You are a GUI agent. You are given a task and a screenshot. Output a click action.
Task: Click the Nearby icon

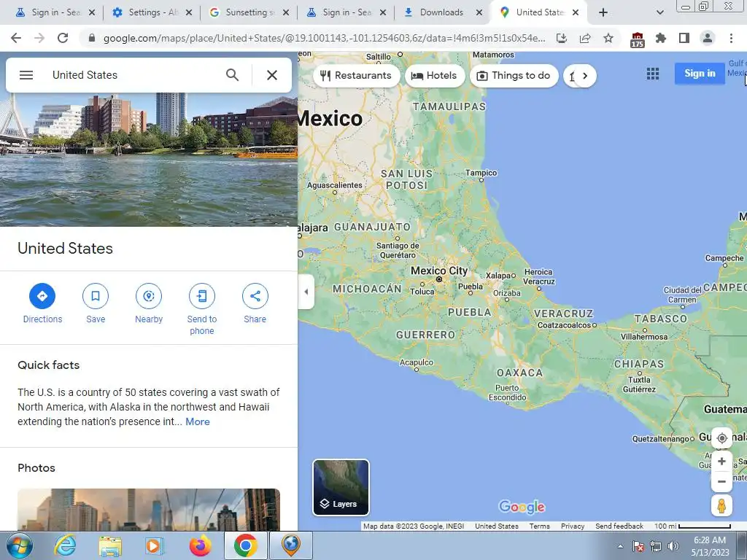click(149, 296)
